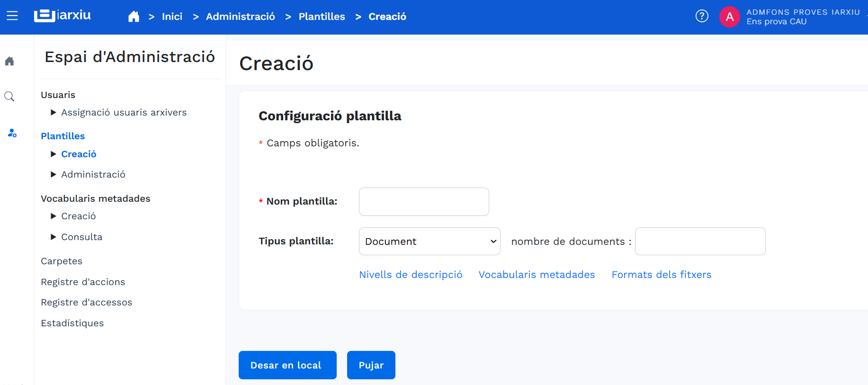This screenshot has height=385, width=868.
Task: Navigate to Plantilles breadcrumb
Action: 322,17
